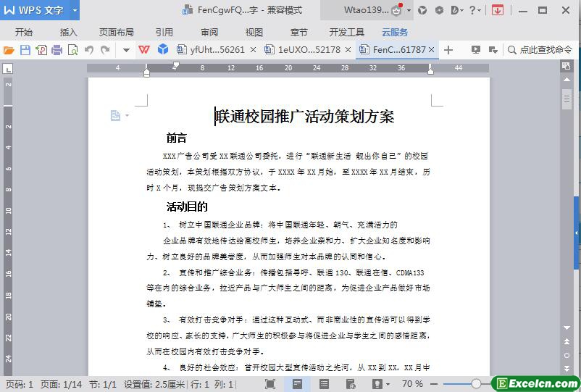581x392 pixels.
Task: Click the 活动目的 section heading
Action: pyautogui.click(x=187, y=207)
